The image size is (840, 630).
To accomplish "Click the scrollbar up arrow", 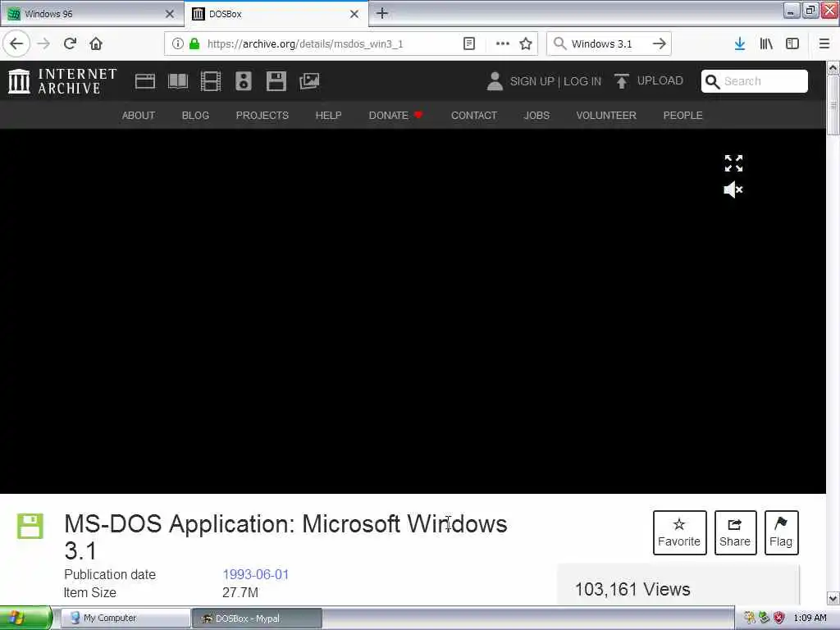I will (x=833, y=67).
